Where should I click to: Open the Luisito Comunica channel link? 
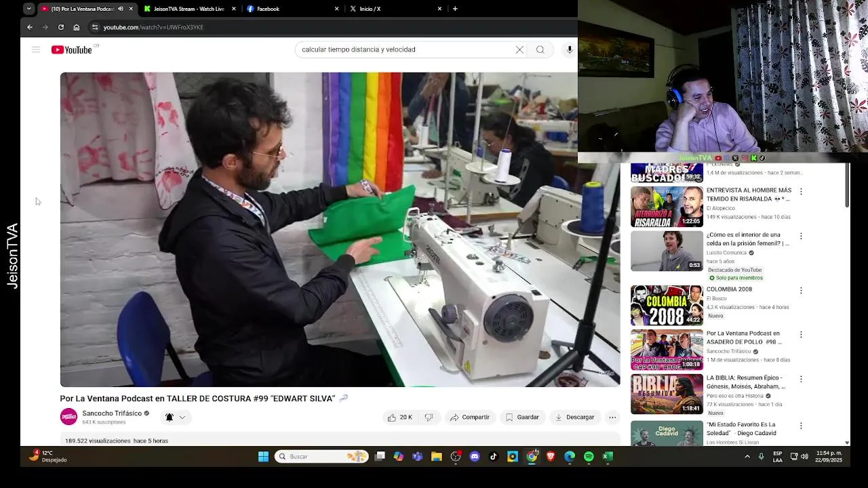pyautogui.click(x=727, y=253)
